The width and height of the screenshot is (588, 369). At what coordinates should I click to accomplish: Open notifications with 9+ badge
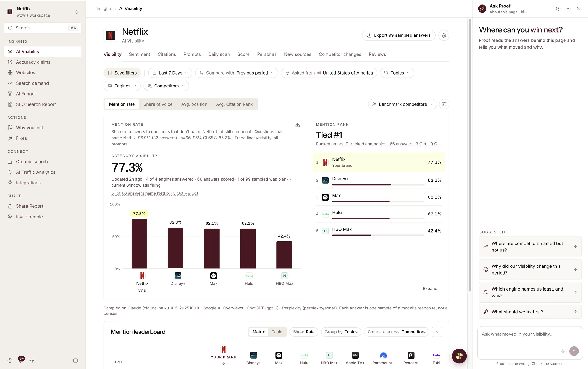[x=21, y=360]
